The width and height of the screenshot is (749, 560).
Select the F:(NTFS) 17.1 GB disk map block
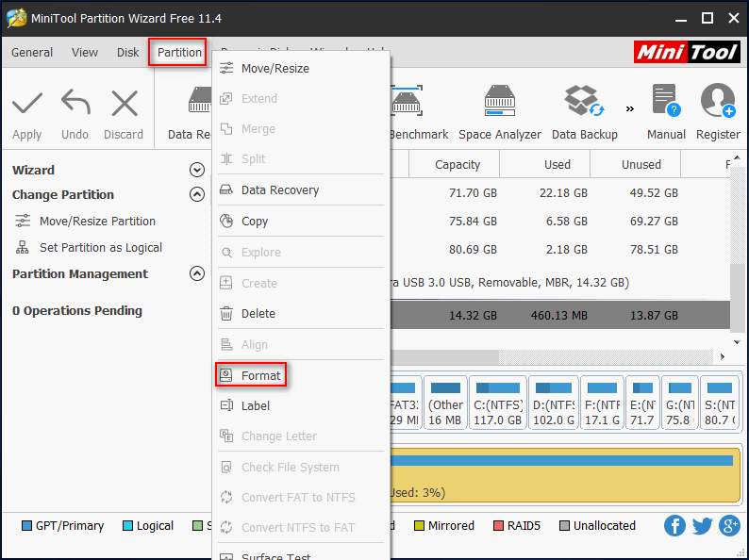603,403
